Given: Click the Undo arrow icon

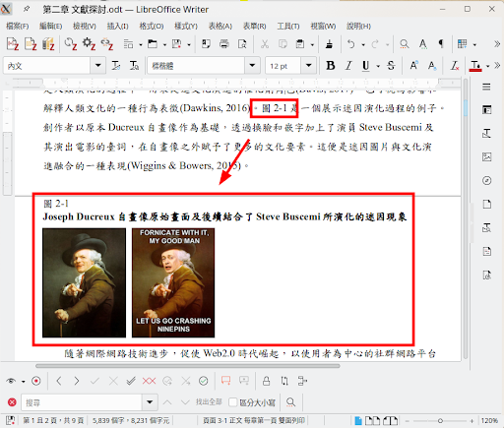Looking at the screenshot, I should (x=351, y=44).
